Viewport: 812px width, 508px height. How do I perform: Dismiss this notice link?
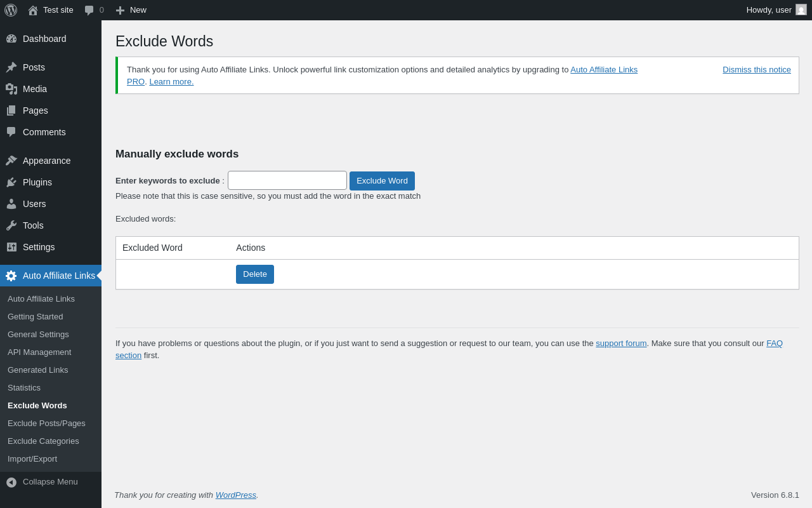pyautogui.click(x=757, y=70)
